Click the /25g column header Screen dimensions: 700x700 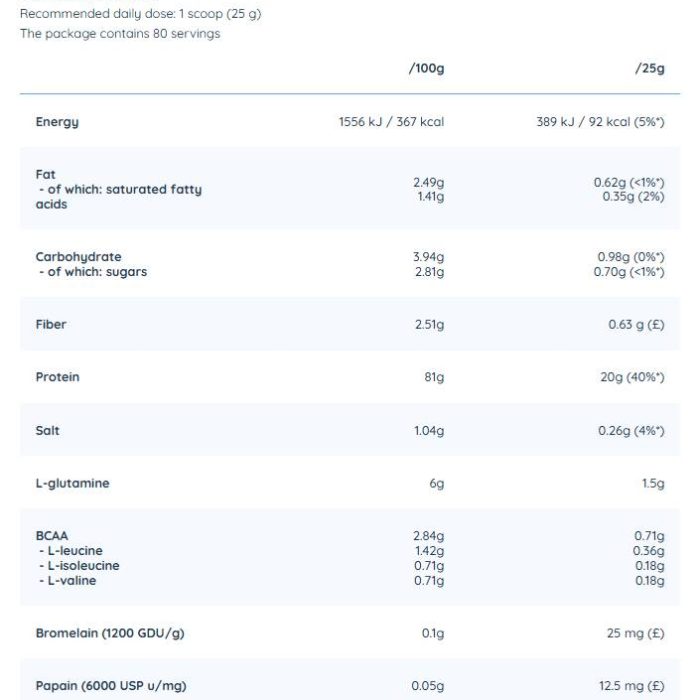650,68
